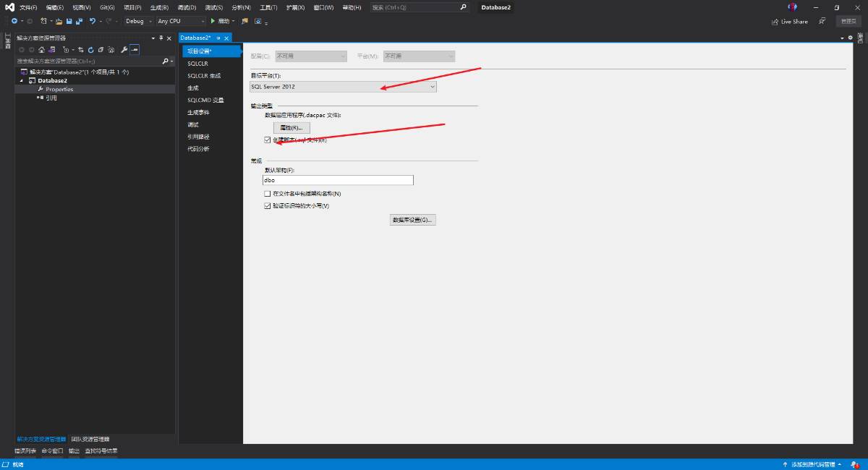Click the Database Settings (G) button
The width and height of the screenshot is (868, 470).
(x=412, y=220)
